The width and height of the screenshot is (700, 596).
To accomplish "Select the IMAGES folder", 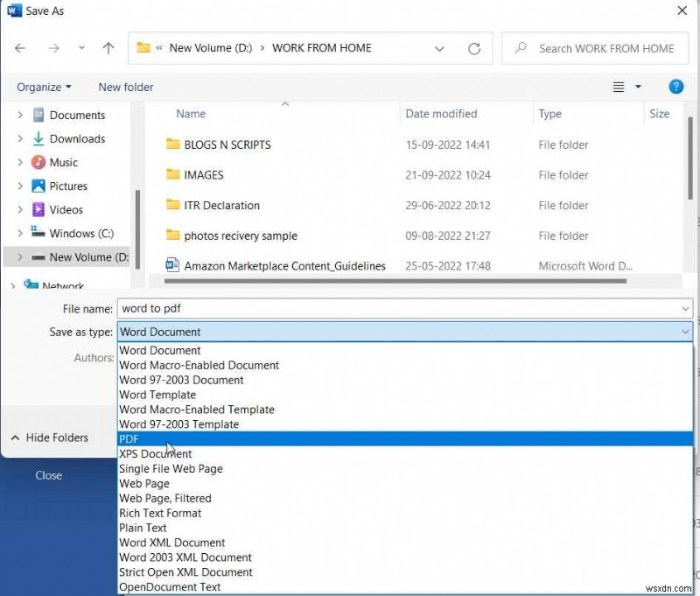I will click(206, 175).
